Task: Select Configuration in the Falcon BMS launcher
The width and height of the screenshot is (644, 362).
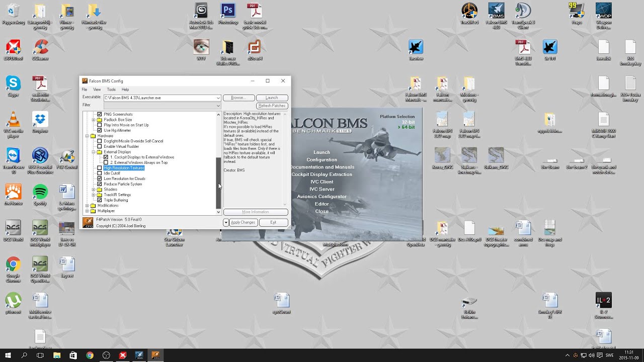Action: tap(322, 160)
